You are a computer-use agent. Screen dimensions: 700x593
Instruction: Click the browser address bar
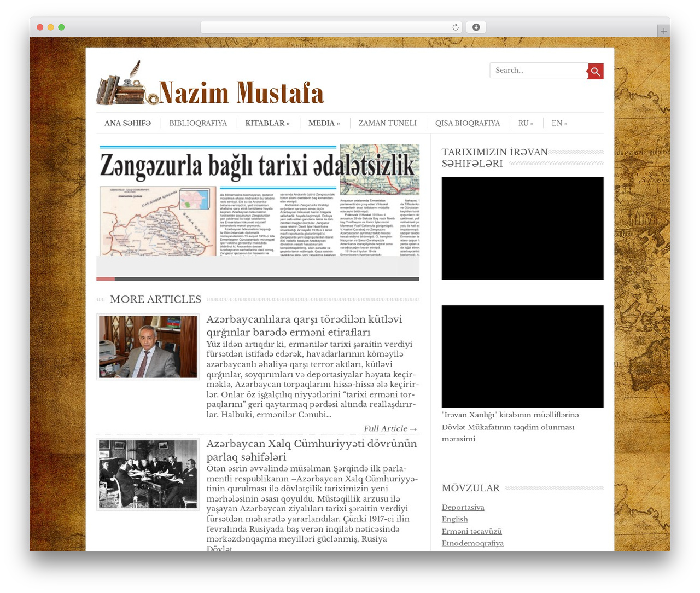pos(331,27)
